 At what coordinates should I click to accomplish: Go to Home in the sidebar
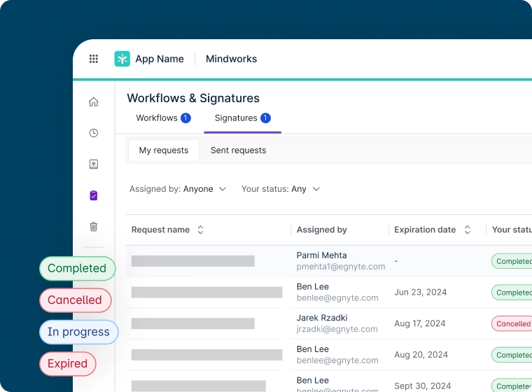click(x=94, y=102)
